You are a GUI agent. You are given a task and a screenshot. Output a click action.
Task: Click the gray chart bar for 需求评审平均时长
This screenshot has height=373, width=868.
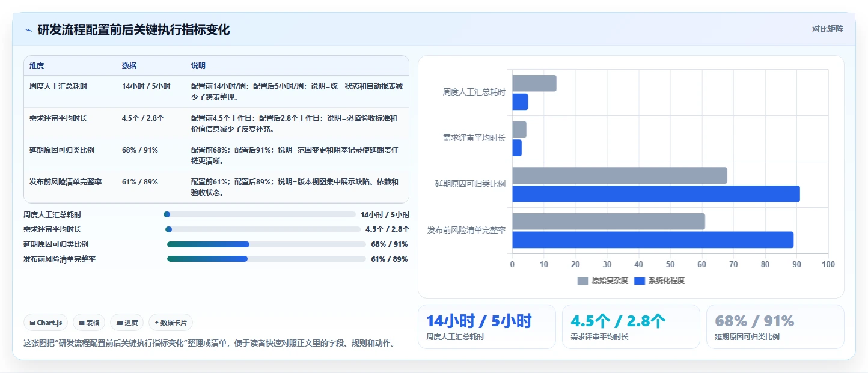point(519,130)
